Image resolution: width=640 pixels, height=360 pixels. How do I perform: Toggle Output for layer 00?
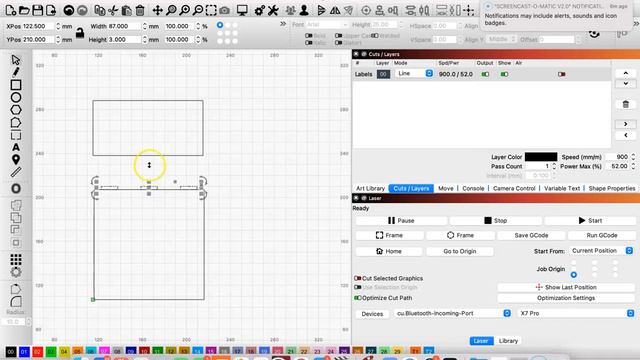click(485, 74)
